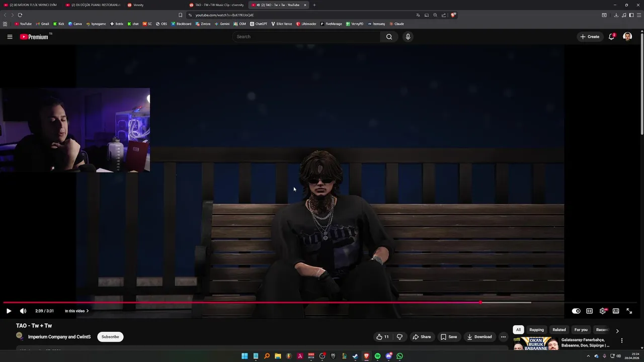The height and width of the screenshot is (362, 644).
Task: Open the channel avatar picture
Action: pos(20,336)
